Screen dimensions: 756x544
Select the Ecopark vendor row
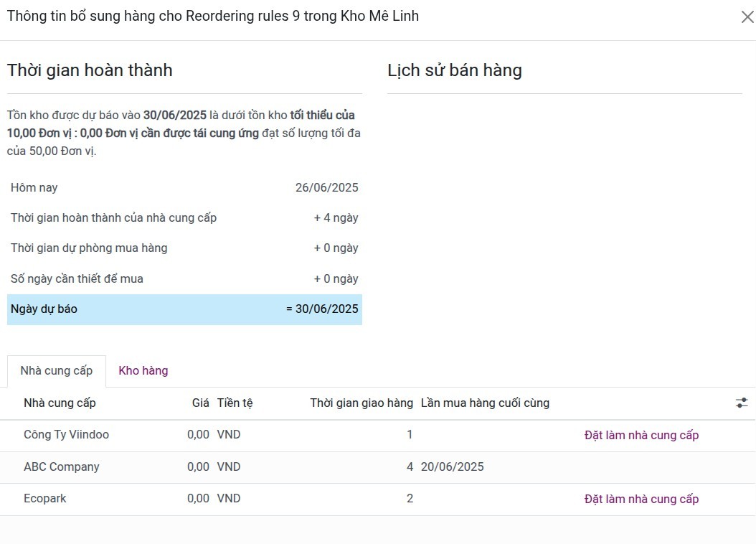pos(45,499)
